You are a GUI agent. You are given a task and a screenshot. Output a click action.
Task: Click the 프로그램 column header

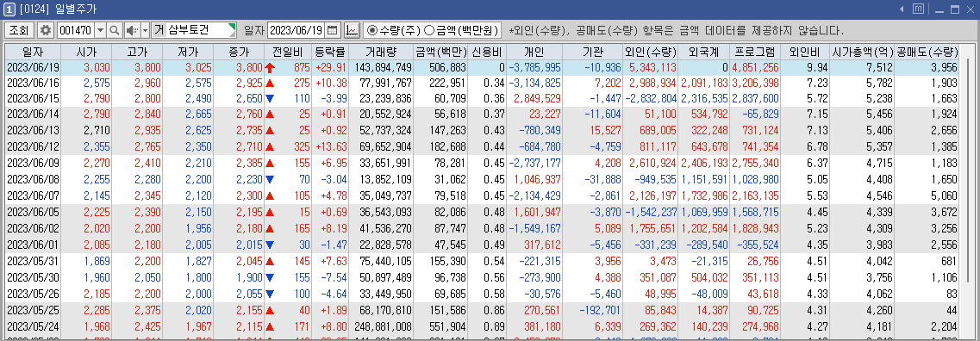755,52
